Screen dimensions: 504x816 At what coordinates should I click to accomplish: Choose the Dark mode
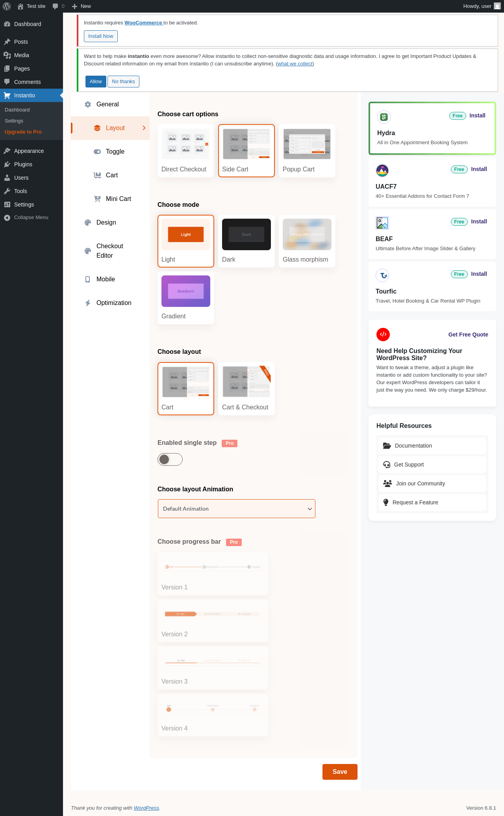tap(246, 241)
